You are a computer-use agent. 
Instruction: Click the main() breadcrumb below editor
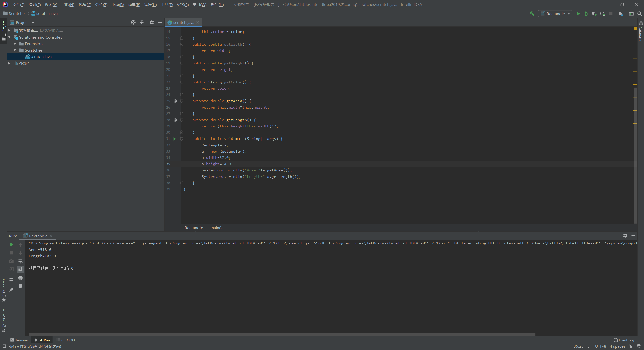tap(216, 228)
